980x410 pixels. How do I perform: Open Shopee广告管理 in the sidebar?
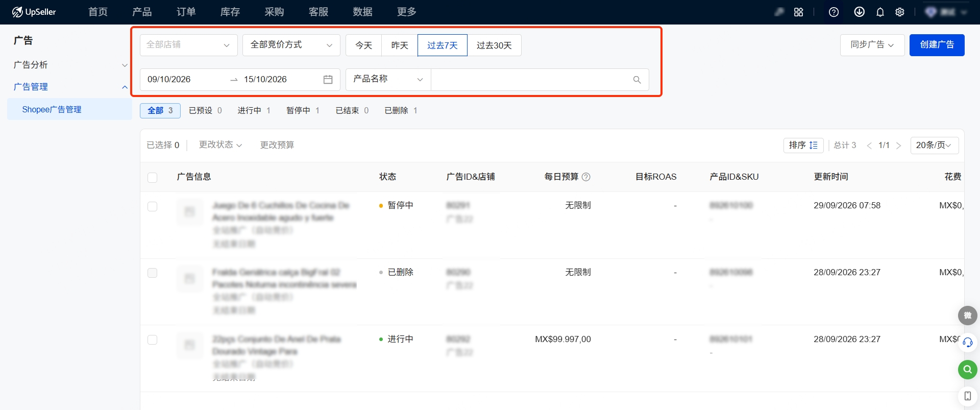point(70,109)
